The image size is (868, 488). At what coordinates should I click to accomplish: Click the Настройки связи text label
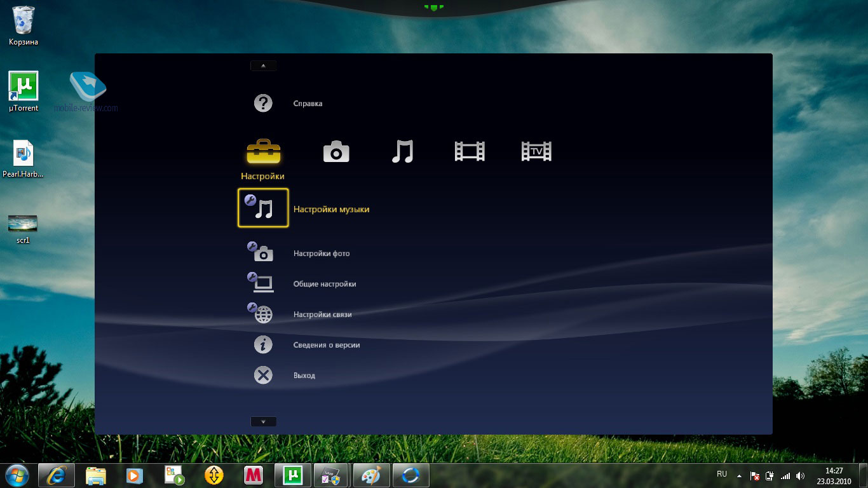point(322,315)
